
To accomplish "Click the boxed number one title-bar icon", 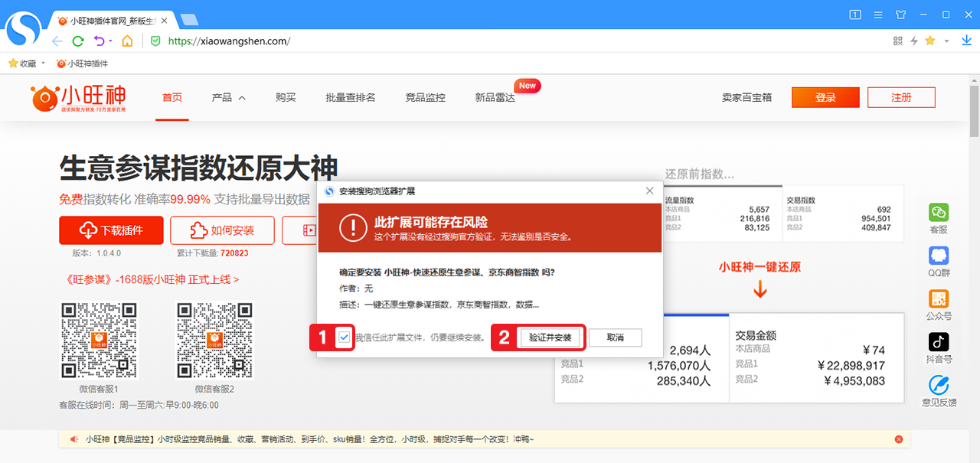I will coord(855,15).
